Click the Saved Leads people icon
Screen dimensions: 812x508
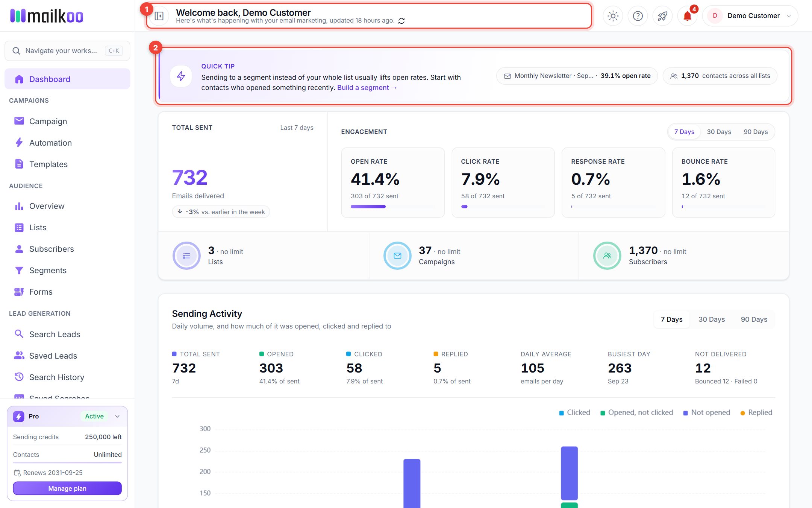(19, 355)
